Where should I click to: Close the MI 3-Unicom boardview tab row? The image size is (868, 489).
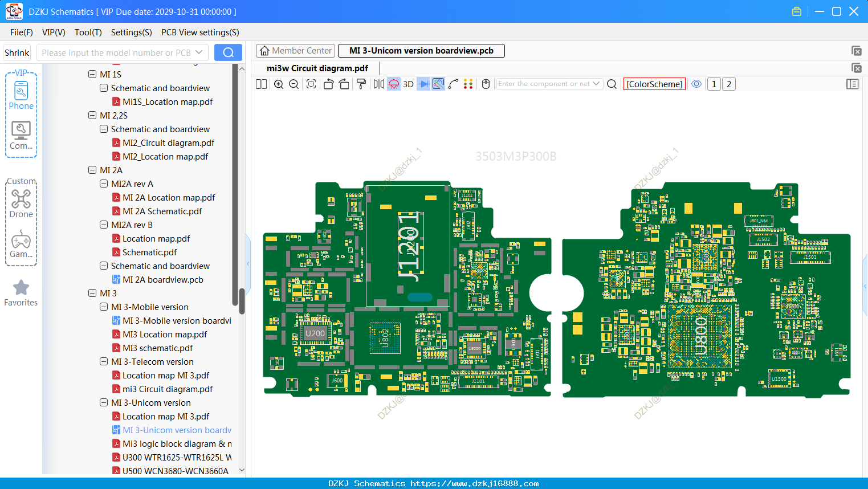[856, 51]
